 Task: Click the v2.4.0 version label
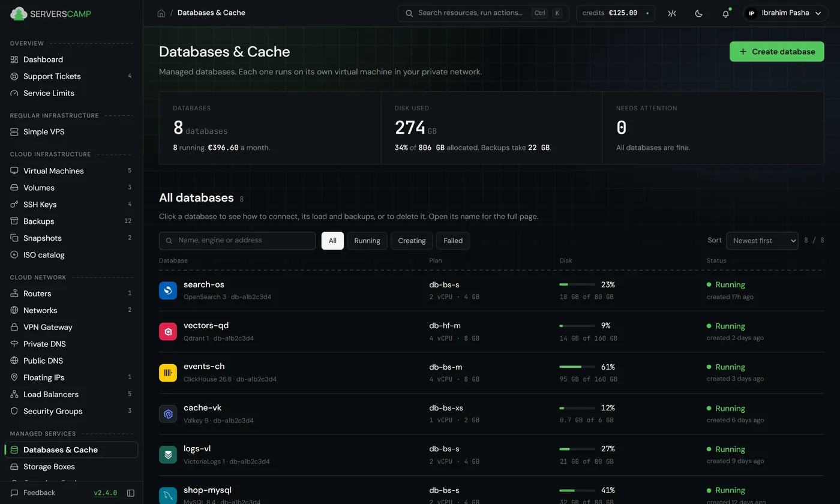coord(106,493)
